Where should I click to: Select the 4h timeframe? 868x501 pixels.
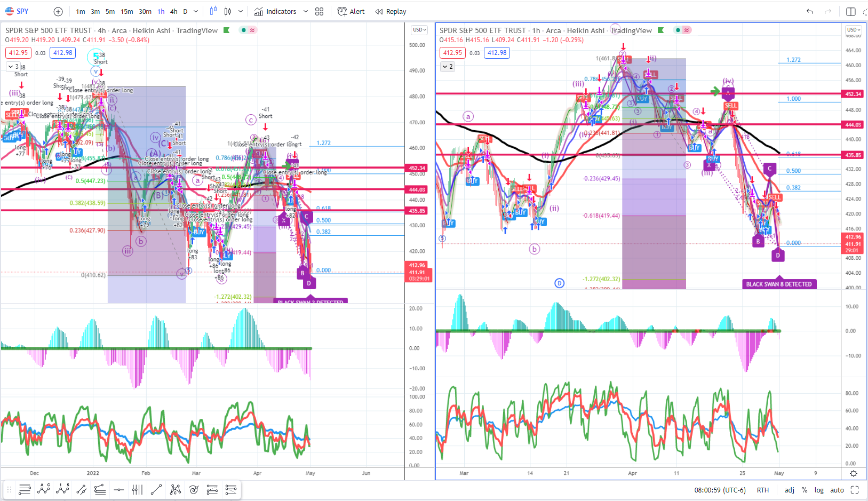pyautogui.click(x=174, y=11)
